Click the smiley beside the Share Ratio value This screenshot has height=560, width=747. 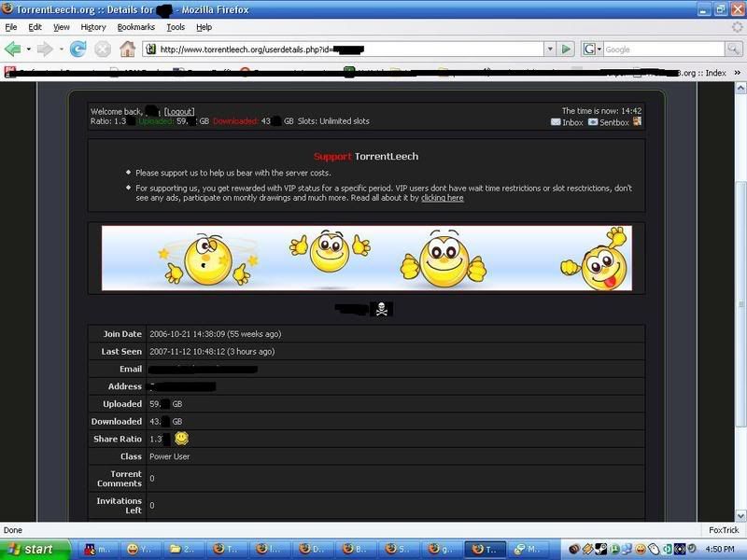[x=181, y=438]
